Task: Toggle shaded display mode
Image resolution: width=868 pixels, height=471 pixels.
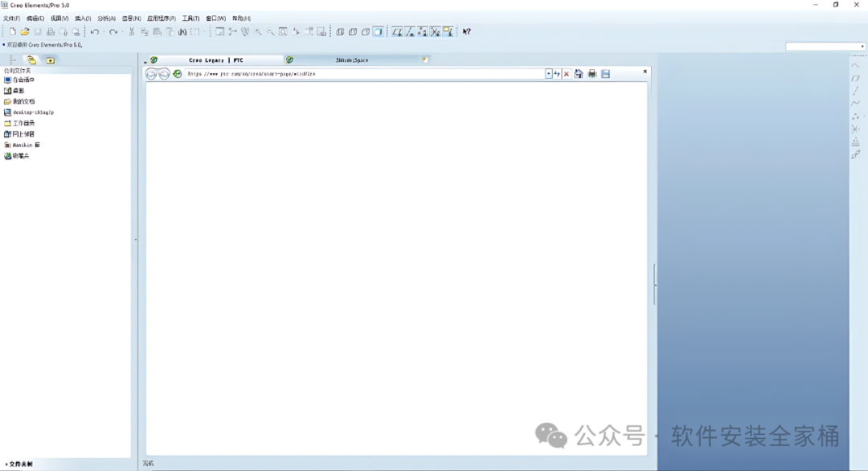Action: coord(378,31)
